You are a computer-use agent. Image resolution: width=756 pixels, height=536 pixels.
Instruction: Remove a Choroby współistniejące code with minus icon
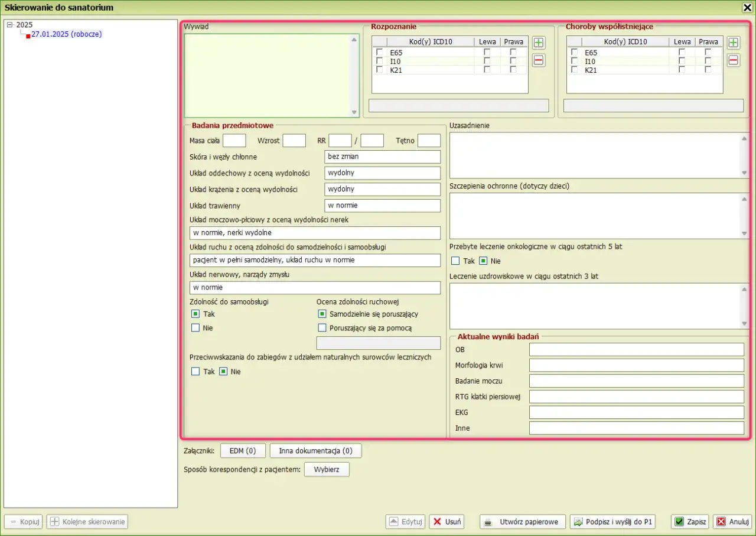click(733, 60)
